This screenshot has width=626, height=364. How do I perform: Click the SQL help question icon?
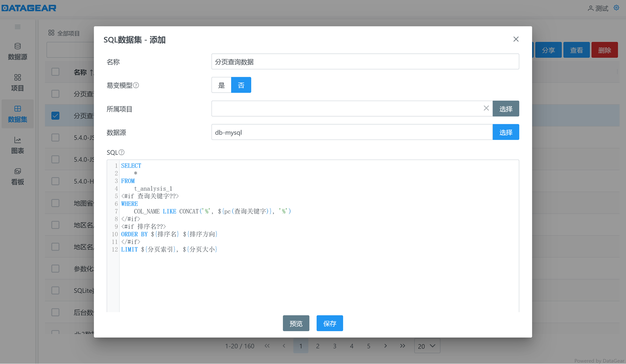pos(122,152)
